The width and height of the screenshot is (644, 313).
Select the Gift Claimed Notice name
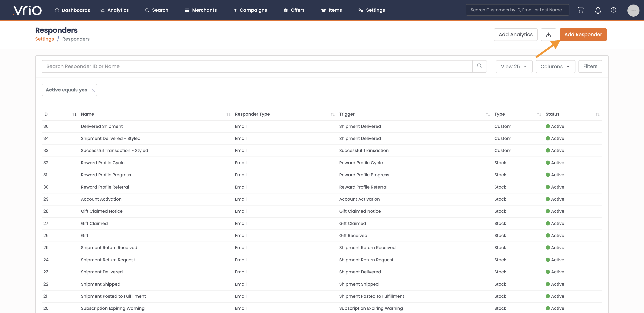click(x=101, y=211)
